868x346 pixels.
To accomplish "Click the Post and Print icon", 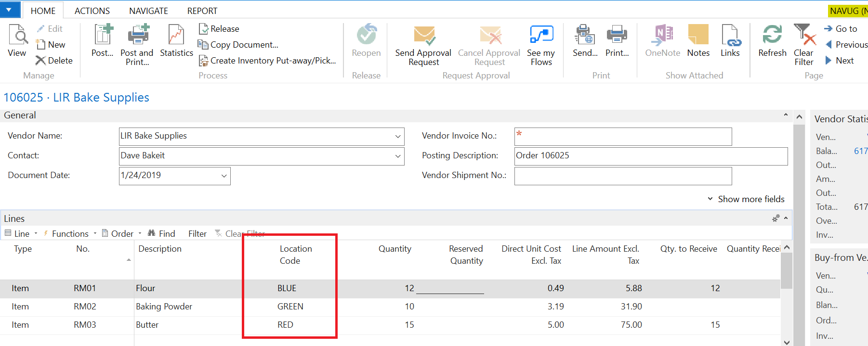I will pos(137,36).
